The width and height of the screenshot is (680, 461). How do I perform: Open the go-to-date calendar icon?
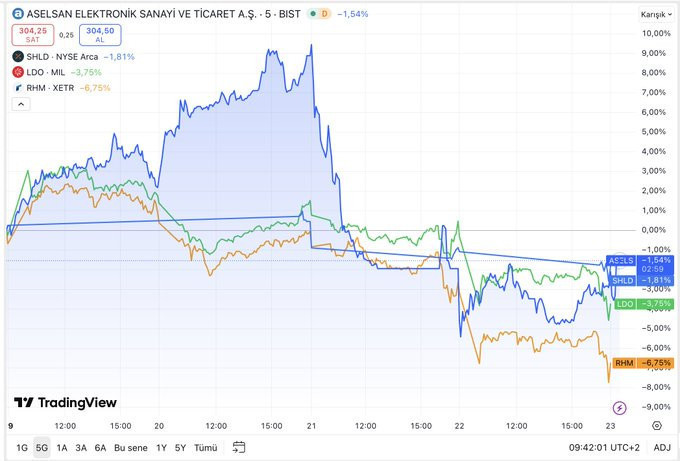(x=239, y=447)
